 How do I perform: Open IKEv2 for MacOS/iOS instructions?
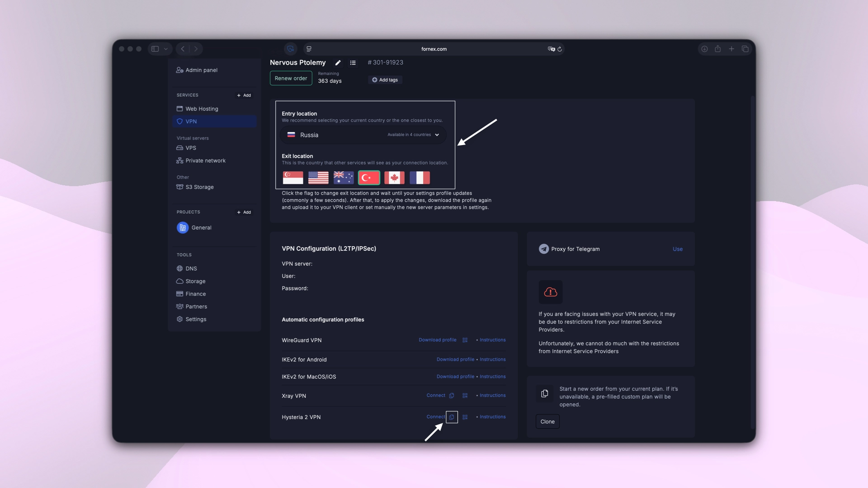click(492, 376)
